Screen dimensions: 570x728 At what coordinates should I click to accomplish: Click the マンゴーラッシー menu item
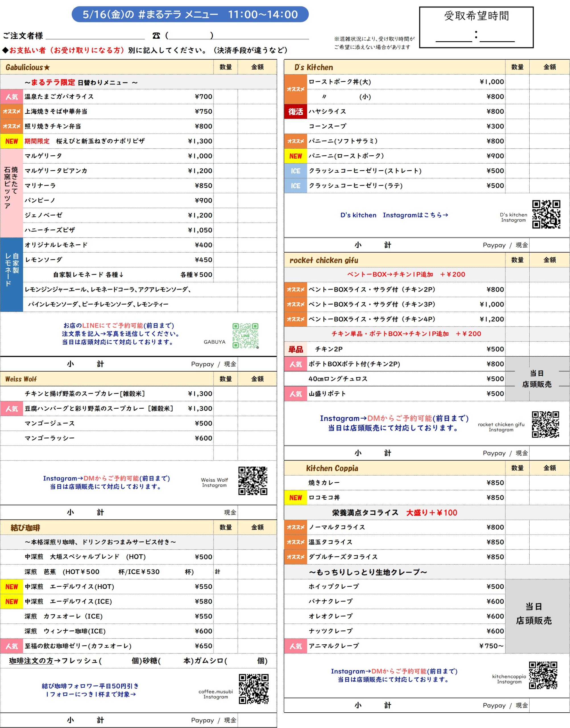50,438
